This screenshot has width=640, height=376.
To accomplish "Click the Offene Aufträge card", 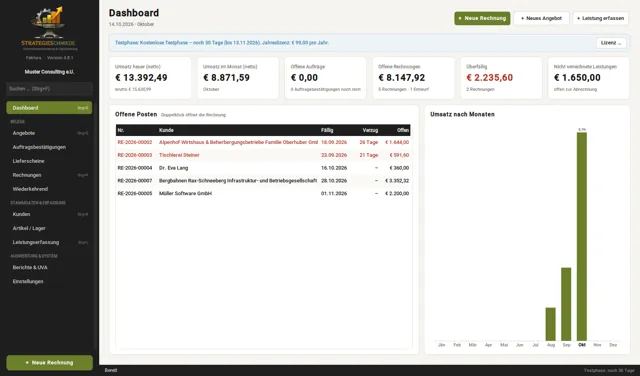I will (x=326, y=78).
